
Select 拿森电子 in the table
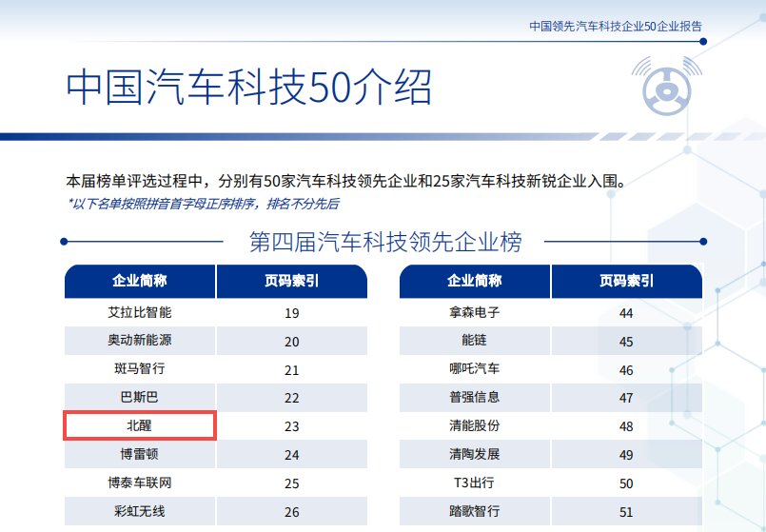(x=474, y=312)
